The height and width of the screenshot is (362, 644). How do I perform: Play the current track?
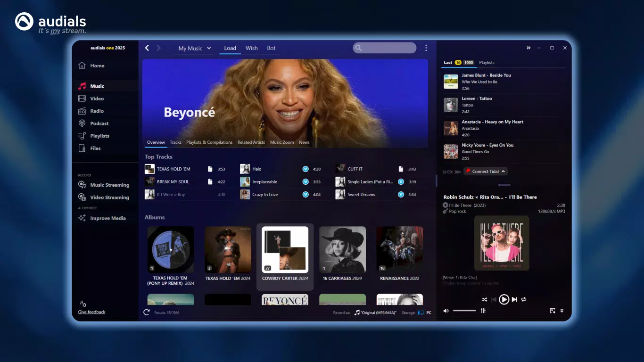point(504,299)
